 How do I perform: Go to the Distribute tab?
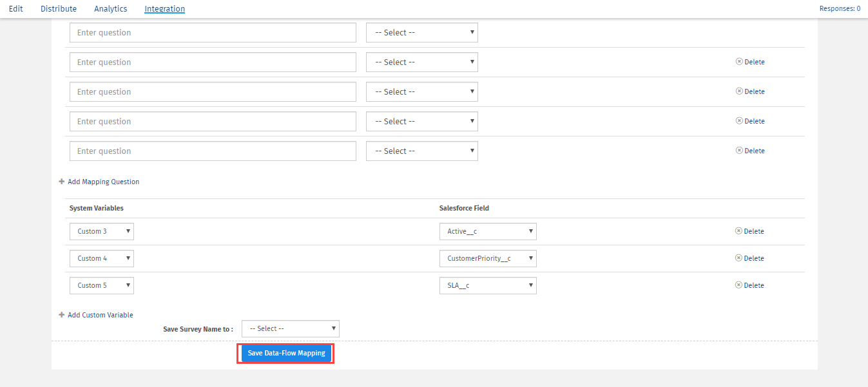(59, 9)
